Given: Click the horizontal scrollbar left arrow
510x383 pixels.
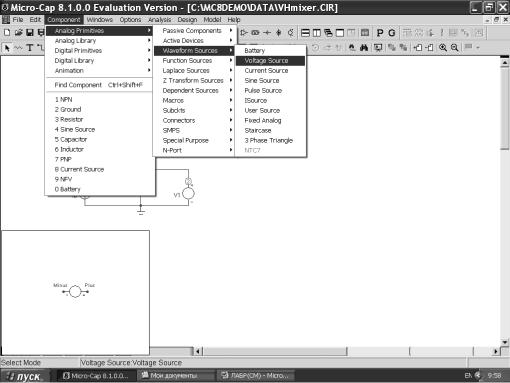Looking at the screenshot, I should click(x=198, y=351).
